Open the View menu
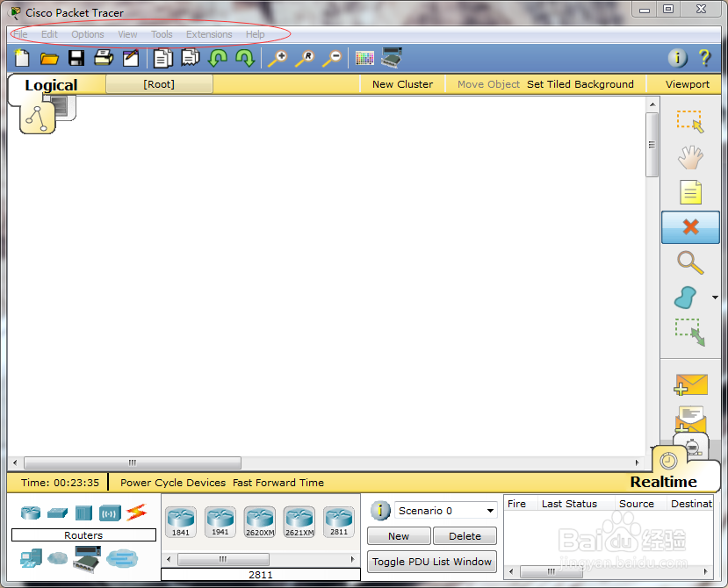The width and height of the screenshot is (728, 588). [127, 34]
